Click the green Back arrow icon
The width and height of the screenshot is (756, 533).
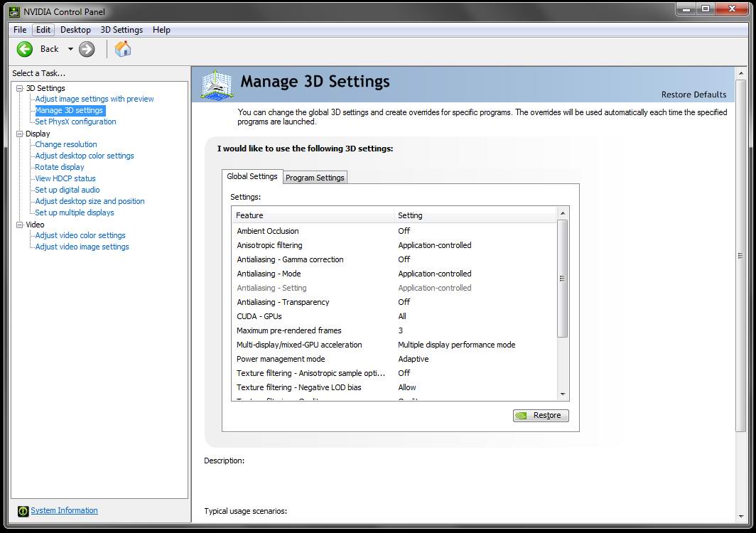click(x=25, y=49)
